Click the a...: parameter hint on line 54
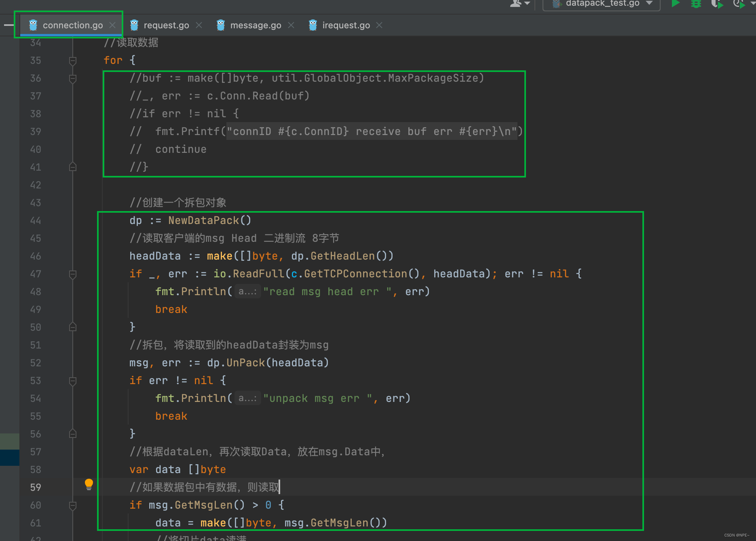 [247, 398]
